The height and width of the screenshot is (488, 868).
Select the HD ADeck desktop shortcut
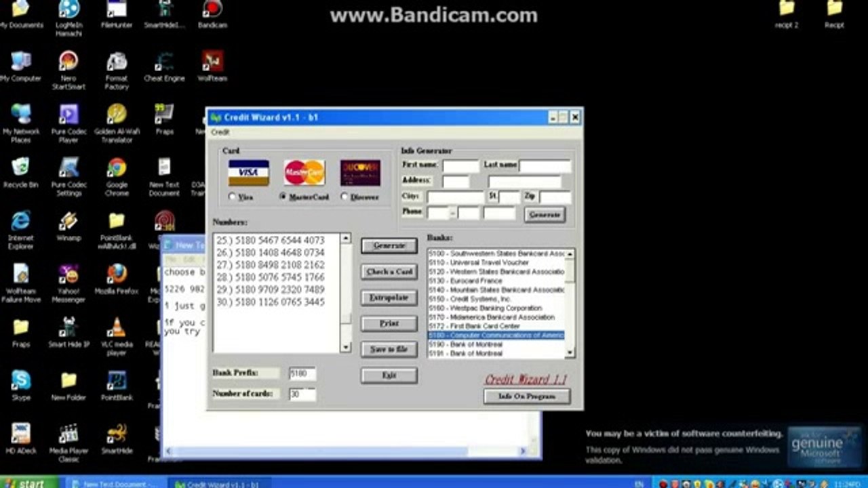point(20,438)
